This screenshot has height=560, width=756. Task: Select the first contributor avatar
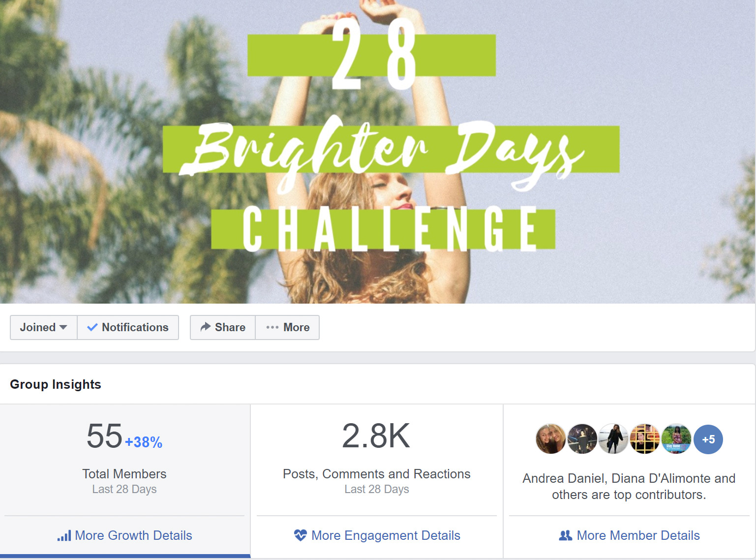pyautogui.click(x=550, y=439)
